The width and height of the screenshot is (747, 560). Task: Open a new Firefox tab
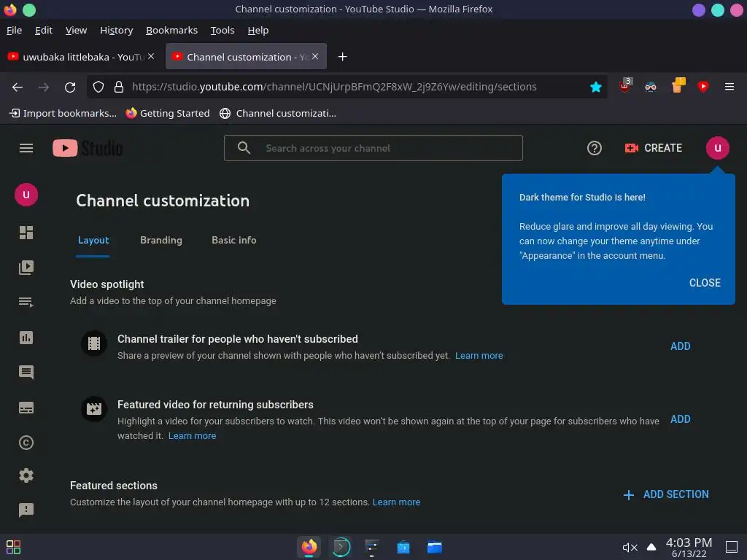[x=342, y=57]
